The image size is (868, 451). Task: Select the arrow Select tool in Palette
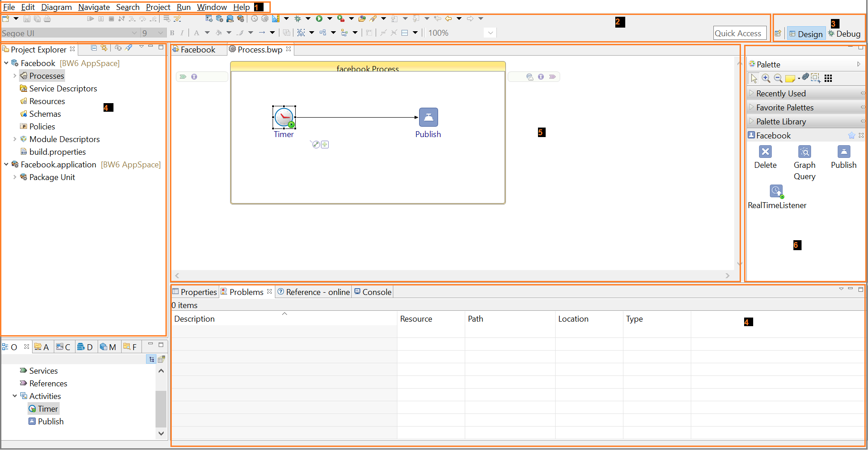click(x=754, y=78)
